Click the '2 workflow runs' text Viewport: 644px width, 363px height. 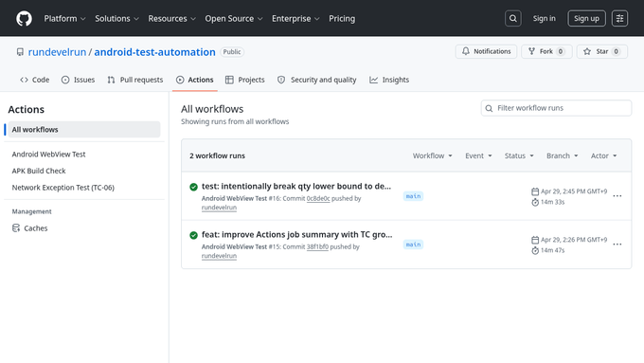[x=217, y=155]
